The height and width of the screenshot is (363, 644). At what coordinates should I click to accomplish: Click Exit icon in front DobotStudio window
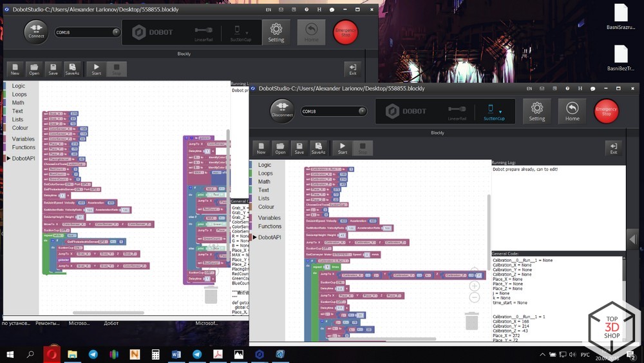coord(614,148)
